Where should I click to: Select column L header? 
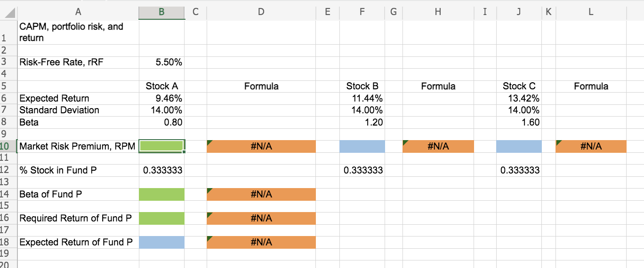point(591,12)
